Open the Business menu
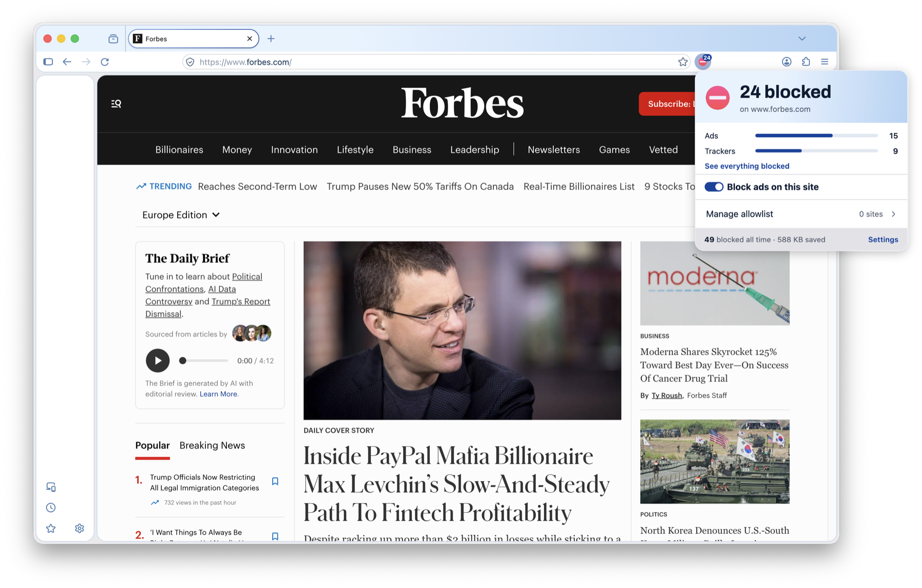Viewport: 922px width, 588px height. pyautogui.click(x=412, y=150)
